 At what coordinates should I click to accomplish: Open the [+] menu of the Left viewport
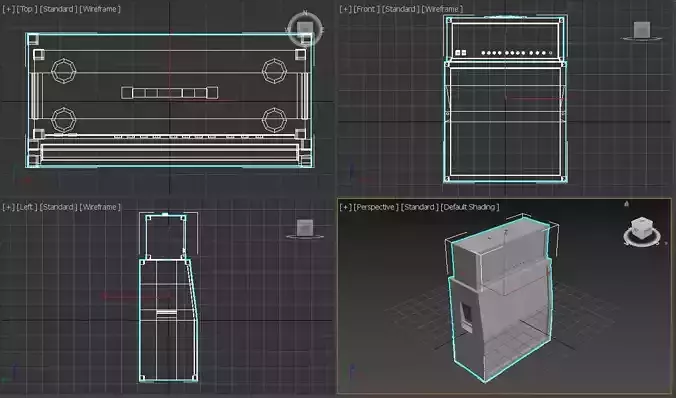pos(8,207)
